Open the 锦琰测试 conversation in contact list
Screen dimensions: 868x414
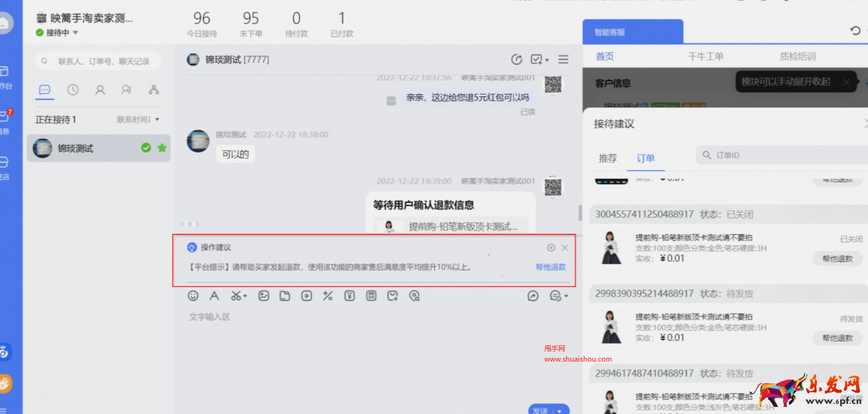tap(98, 148)
